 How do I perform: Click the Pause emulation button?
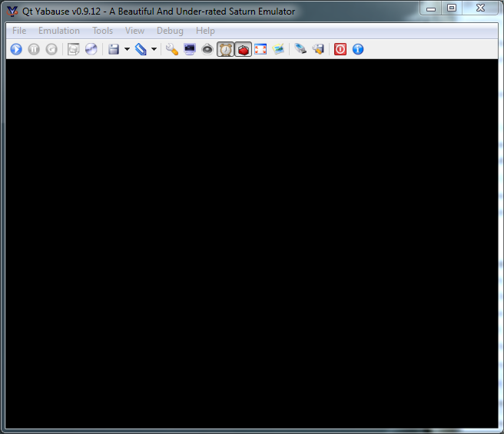point(34,49)
